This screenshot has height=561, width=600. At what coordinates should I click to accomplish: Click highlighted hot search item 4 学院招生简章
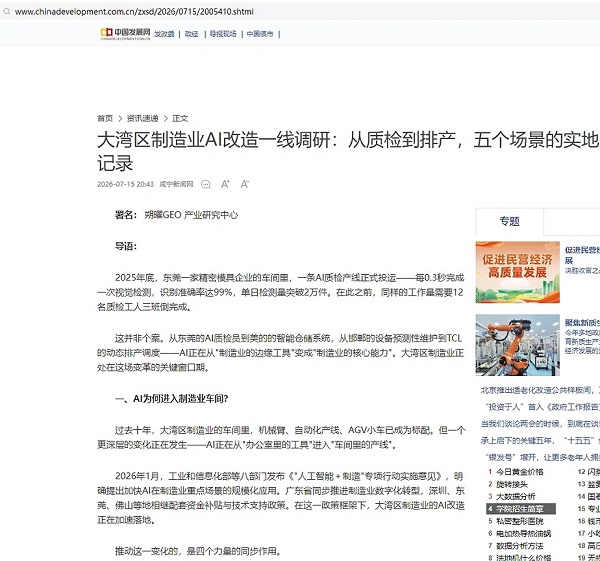tap(520, 509)
